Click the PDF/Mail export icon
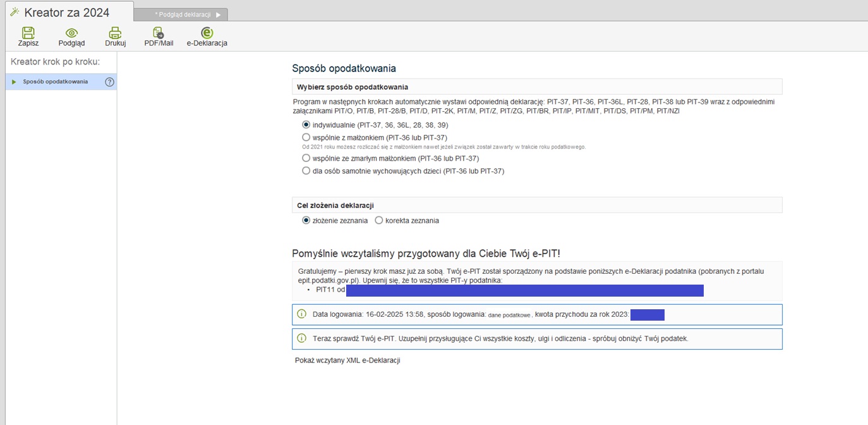868x425 pixels. [x=159, y=34]
